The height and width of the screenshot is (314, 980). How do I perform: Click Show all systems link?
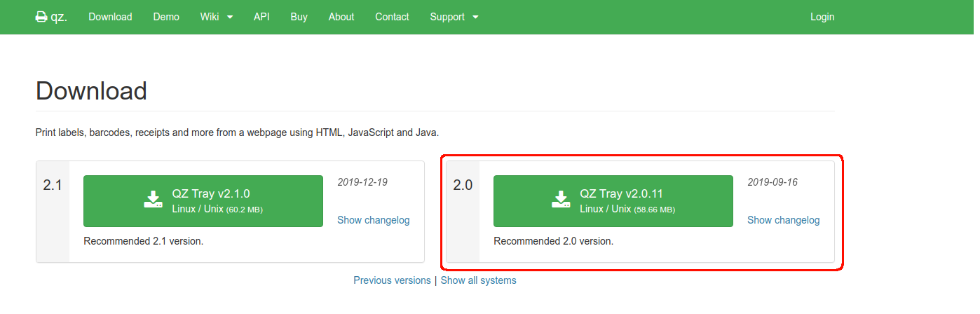(x=479, y=280)
